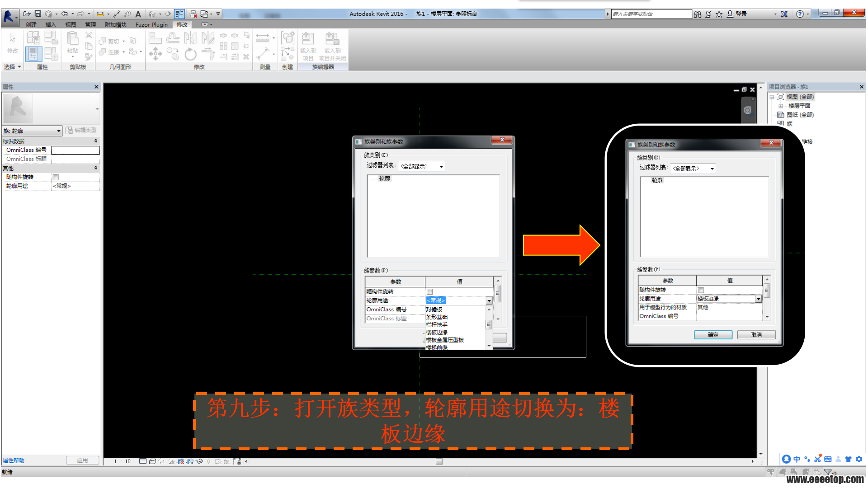Click the navigation wheel icon in the view
This screenshot has width=868, height=488.
[x=748, y=110]
